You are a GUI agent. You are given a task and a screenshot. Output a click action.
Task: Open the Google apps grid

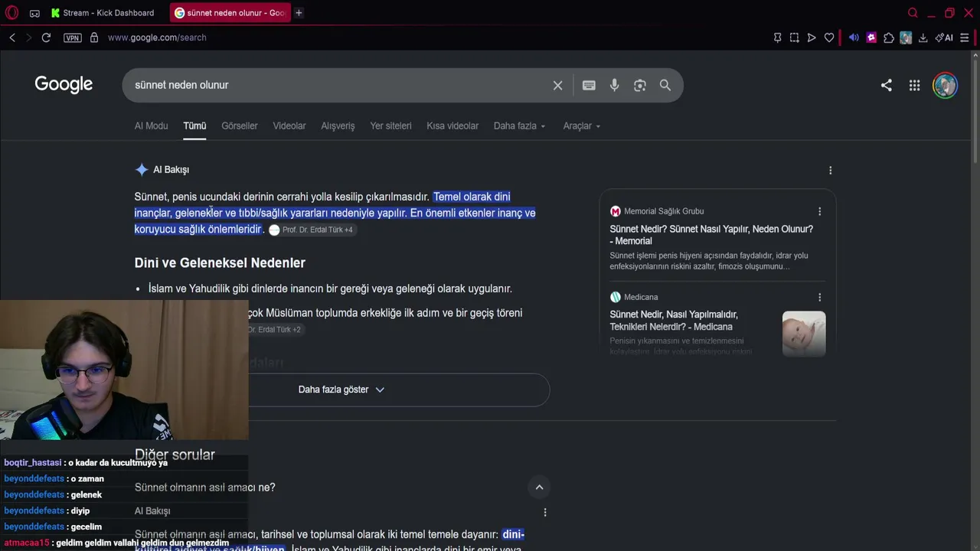[914, 85]
